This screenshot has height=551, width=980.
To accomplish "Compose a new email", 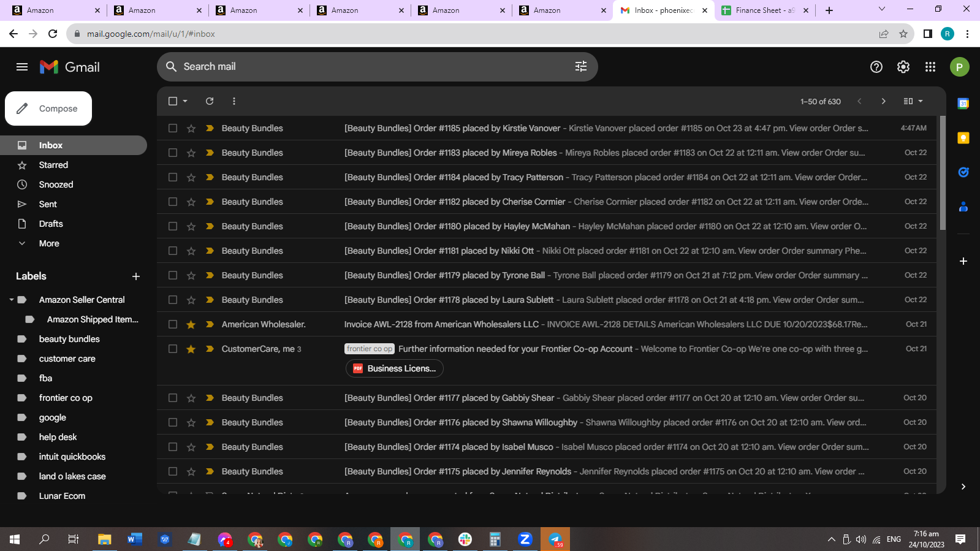I will point(48,108).
